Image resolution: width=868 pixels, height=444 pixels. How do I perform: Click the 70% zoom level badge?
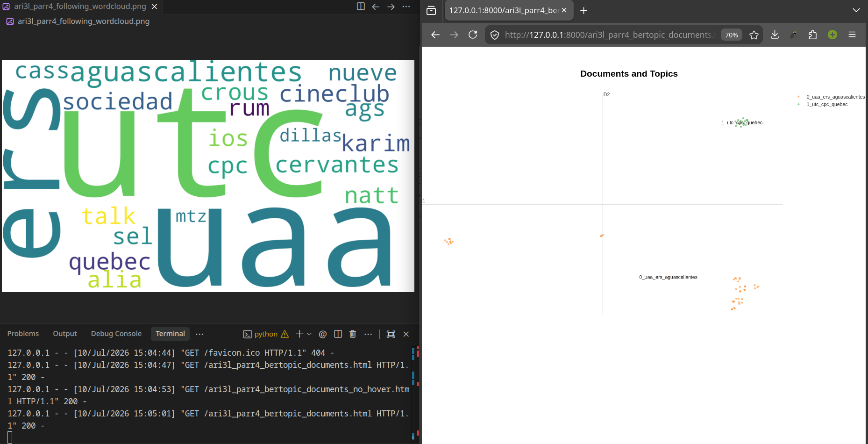click(732, 35)
